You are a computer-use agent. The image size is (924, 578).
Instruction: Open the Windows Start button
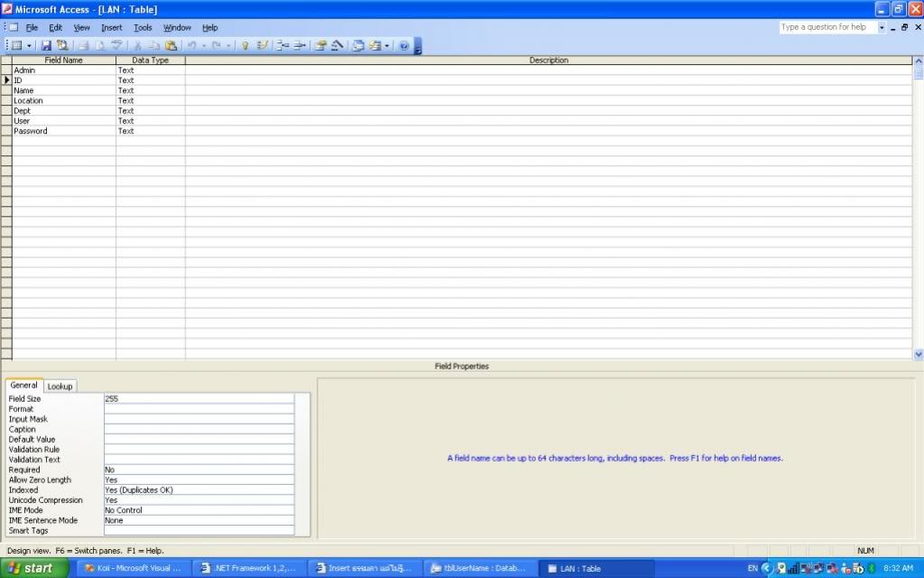point(34,568)
